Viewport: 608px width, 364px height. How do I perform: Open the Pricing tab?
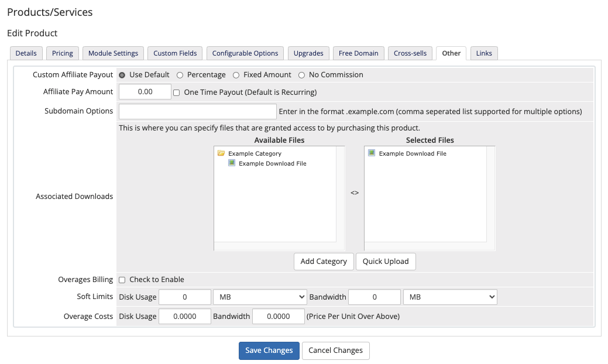pos(63,53)
